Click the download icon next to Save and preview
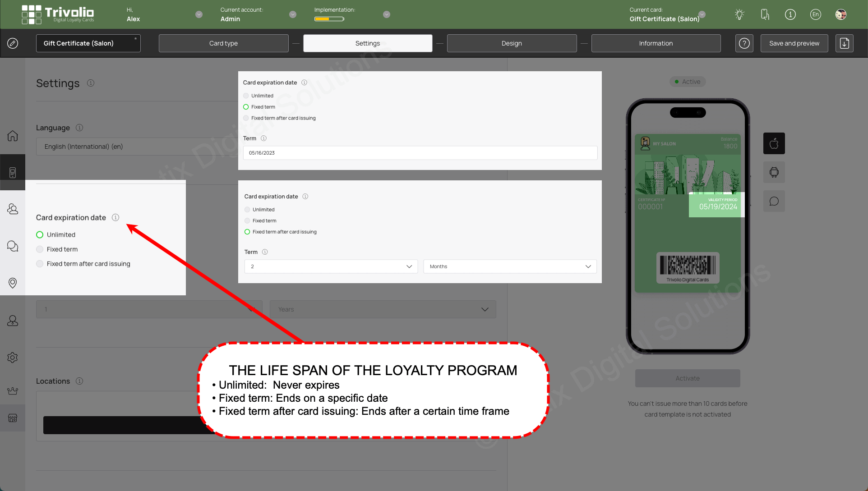The image size is (868, 491). [845, 43]
